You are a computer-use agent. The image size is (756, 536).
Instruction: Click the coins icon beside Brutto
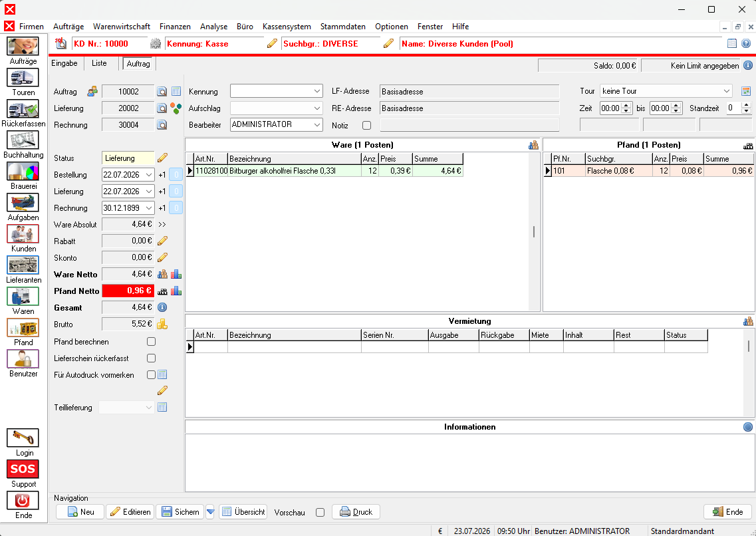pos(162,324)
